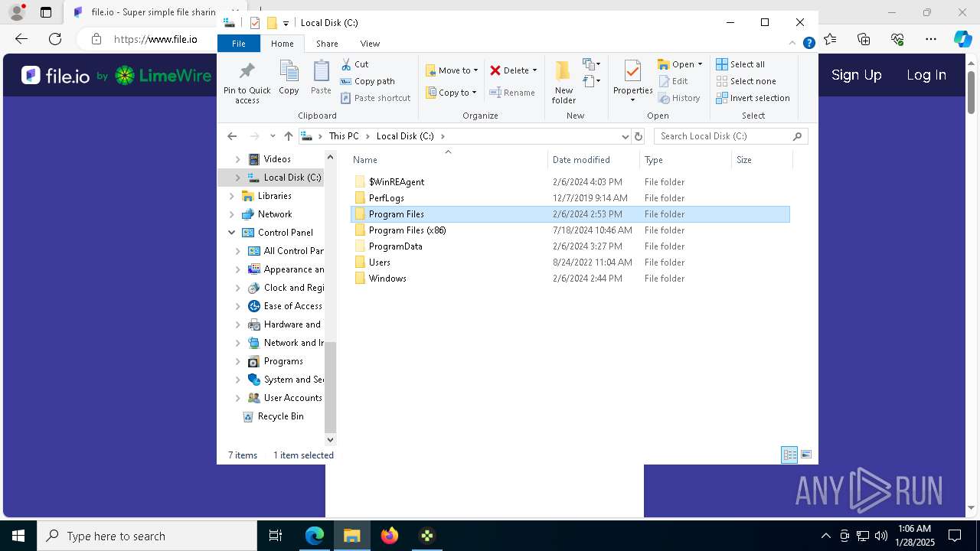This screenshot has height=551, width=980.
Task: Go back in Explorer navigation
Action: coord(232,136)
